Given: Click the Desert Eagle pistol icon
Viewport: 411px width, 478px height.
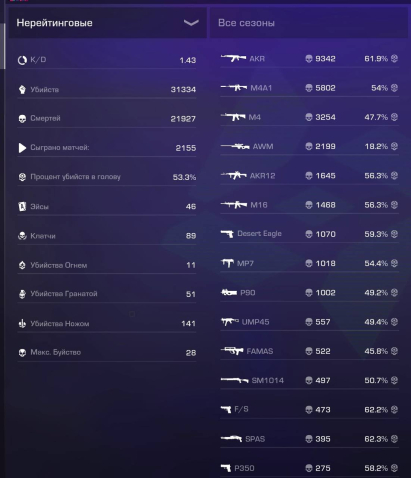Looking at the screenshot, I should click(227, 234).
